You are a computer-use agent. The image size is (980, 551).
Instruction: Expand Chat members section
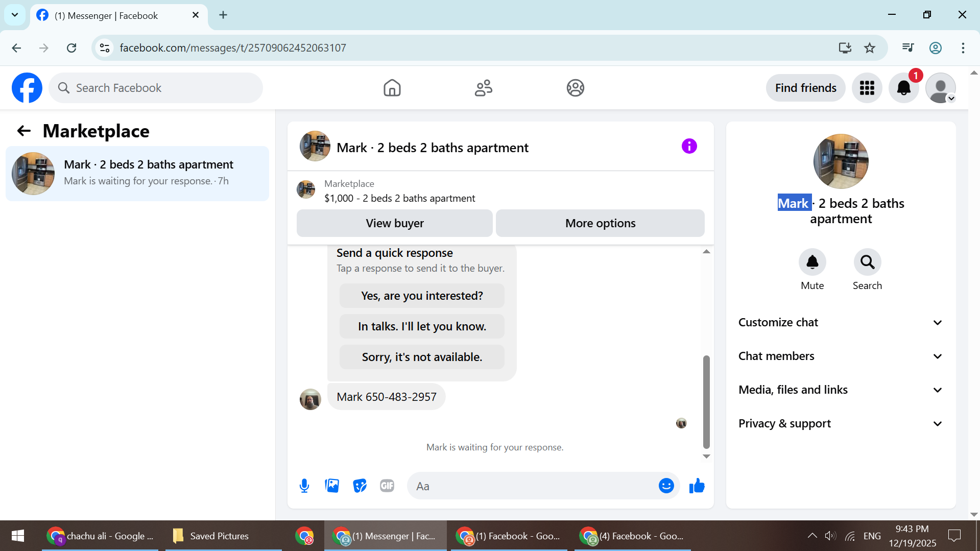click(841, 356)
